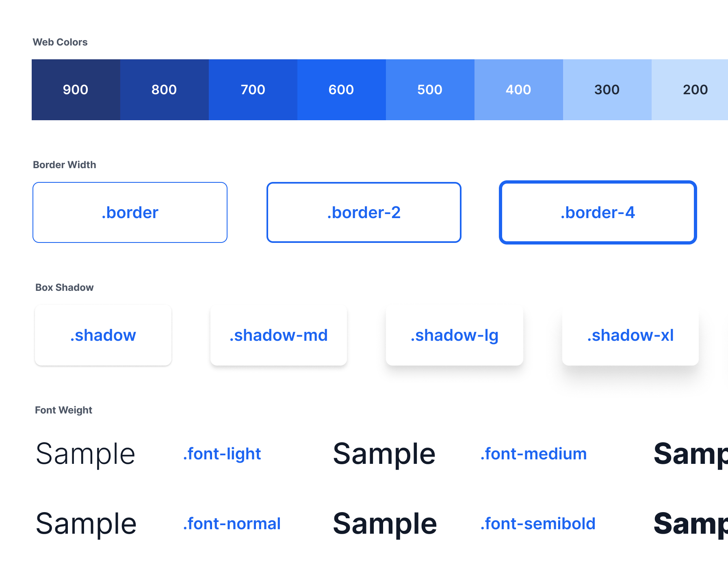Select the 800 color swatch
Viewport: 728px width, 580px height.
(164, 90)
